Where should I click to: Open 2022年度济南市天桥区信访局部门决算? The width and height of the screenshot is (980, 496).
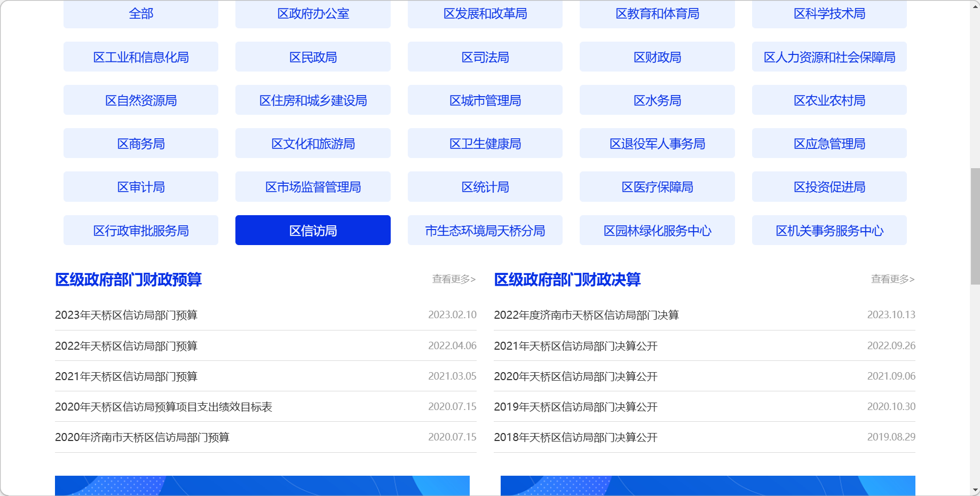coord(586,315)
